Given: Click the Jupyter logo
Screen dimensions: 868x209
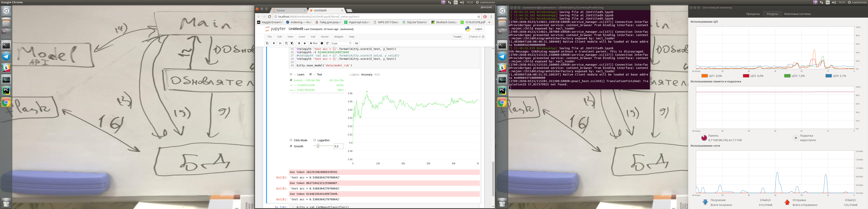Looking at the screenshot, I should (x=275, y=29).
